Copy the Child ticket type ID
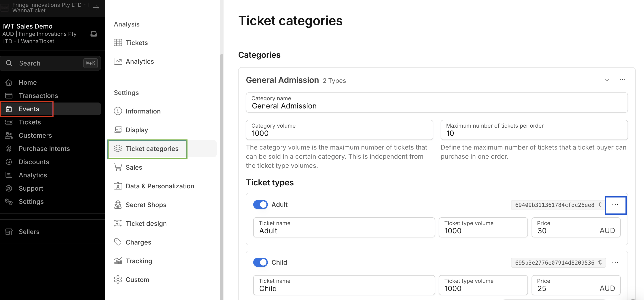This screenshot has height=300, width=644. coord(600,263)
